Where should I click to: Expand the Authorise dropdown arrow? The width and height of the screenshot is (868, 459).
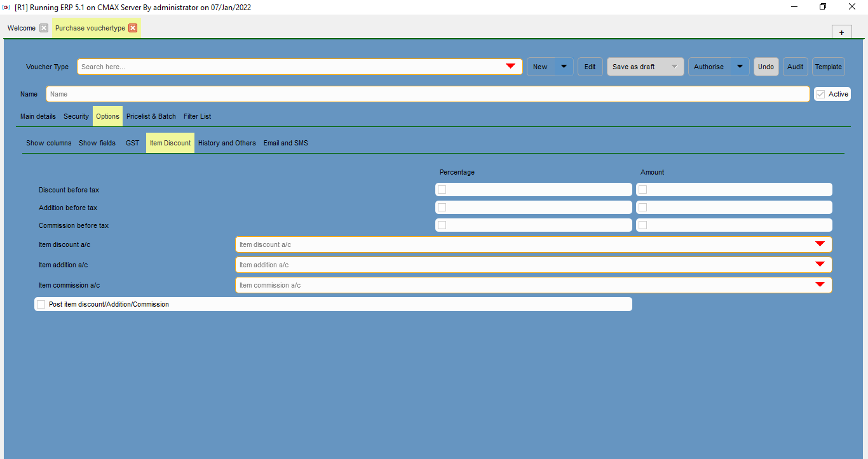tap(740, 67)
